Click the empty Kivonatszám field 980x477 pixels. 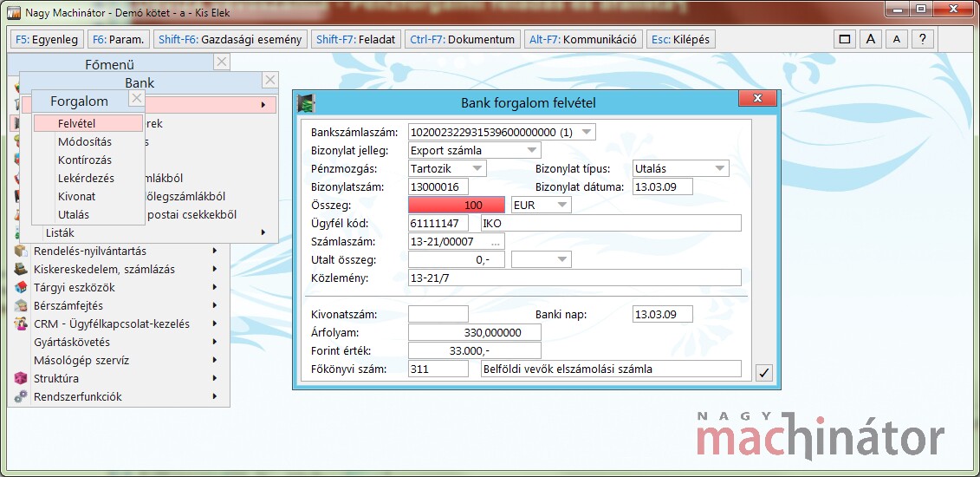pos(438,314)
